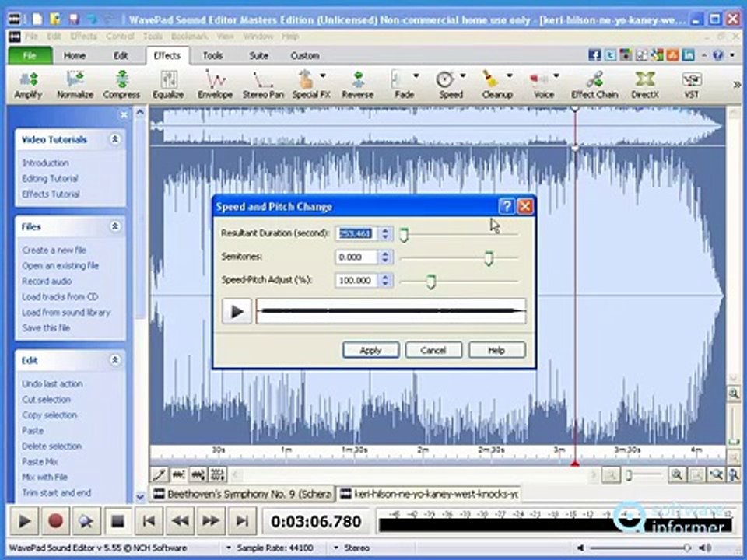747x560 pixels.
Task: Switch to the Home ribbon tab
Action: (x=75, y=56)
